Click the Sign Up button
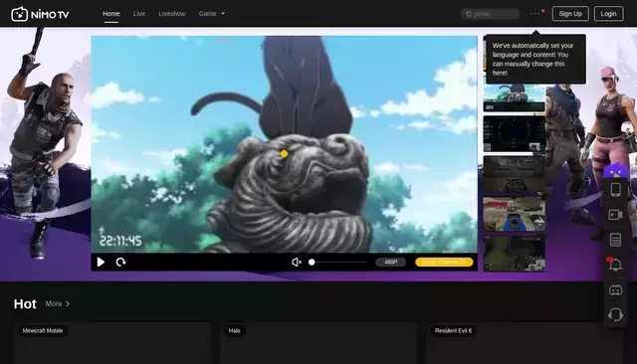 click(x=570, y=14)
